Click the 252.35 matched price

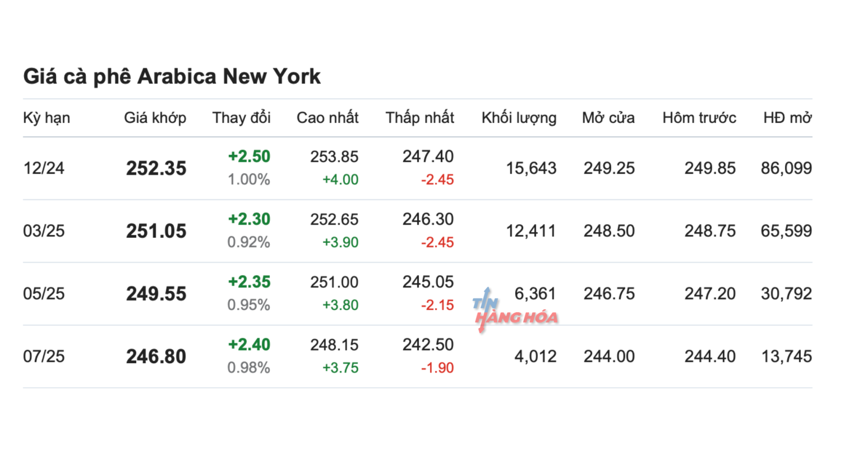tap(156, 168)
